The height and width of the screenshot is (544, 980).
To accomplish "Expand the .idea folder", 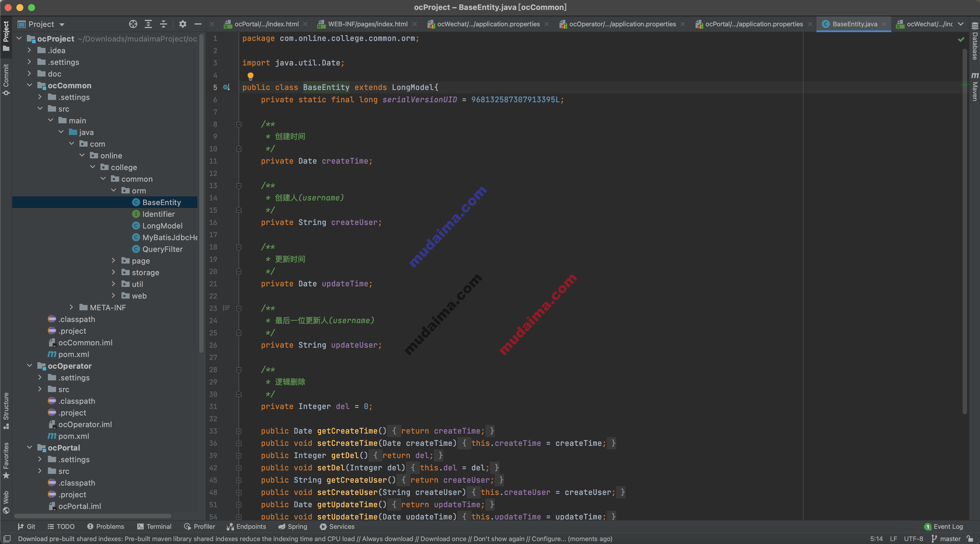I will coord(29,50).
